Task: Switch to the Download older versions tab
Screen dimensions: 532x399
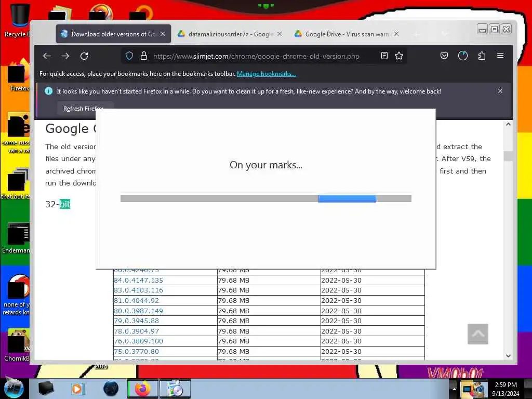Action: pyautogui.click(x=113, y=34)
